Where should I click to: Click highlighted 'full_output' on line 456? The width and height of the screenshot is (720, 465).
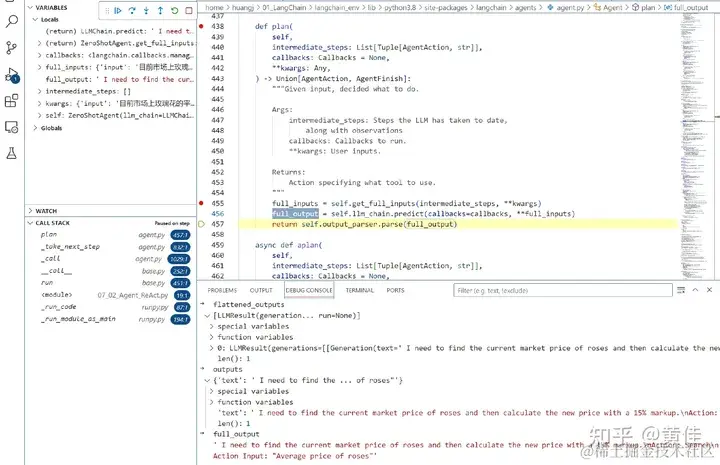(x=295, y=214)
